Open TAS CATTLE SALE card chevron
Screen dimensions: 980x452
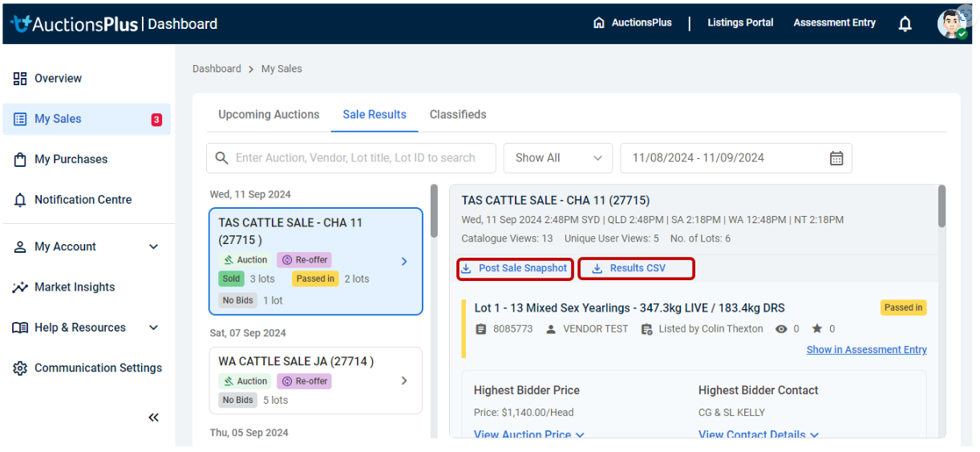pos(404,262)
